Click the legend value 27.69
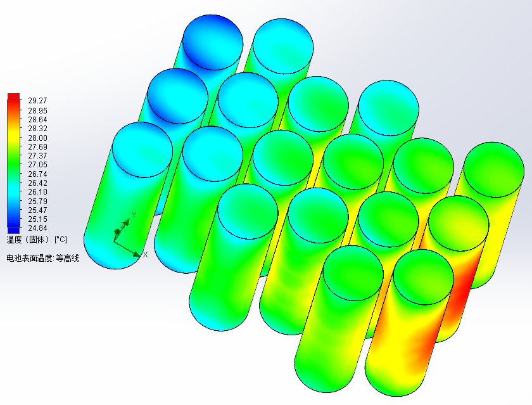532x405 pixels. pyautogui.click(x=37, y=146)
